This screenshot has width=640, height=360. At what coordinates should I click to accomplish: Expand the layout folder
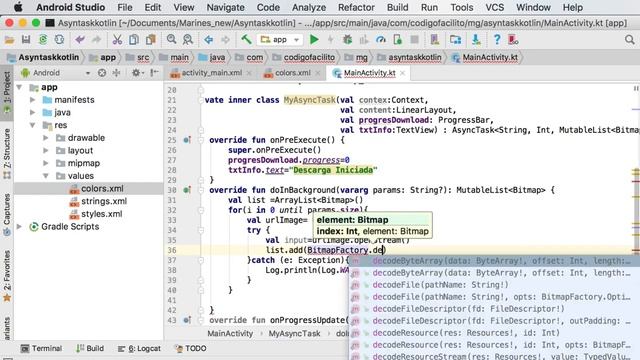(46, 151)
